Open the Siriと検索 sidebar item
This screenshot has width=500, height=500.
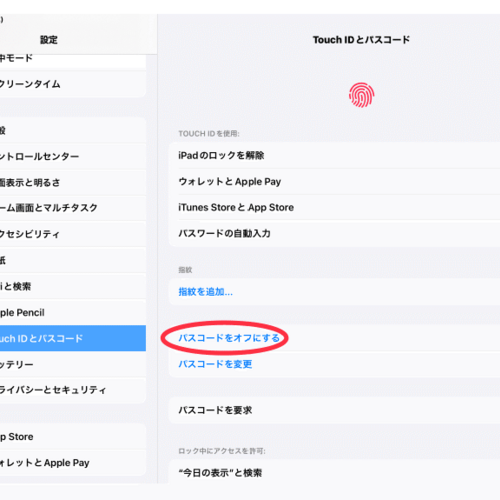(x=73, y=286)
